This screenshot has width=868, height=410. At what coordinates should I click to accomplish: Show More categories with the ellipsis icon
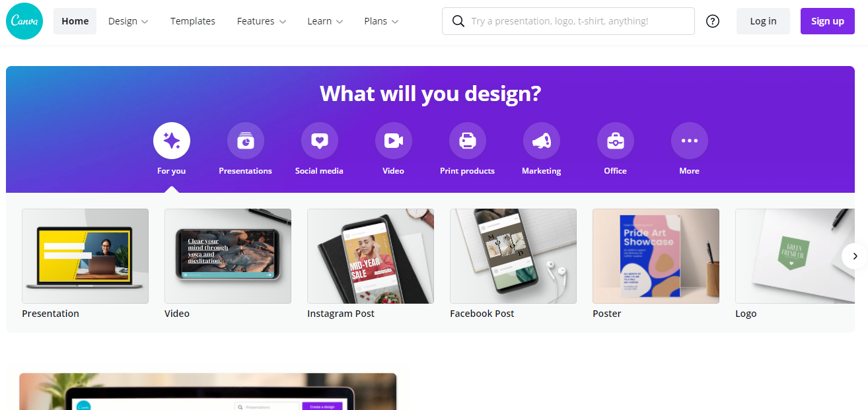pos(690,141)
